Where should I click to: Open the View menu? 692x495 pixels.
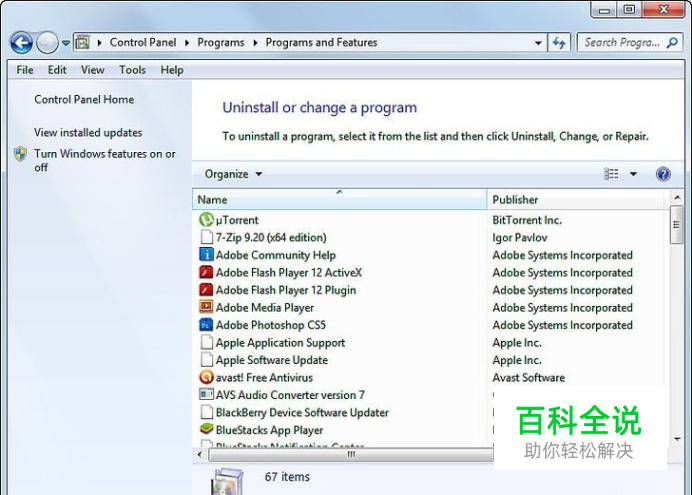click(93, 70)
